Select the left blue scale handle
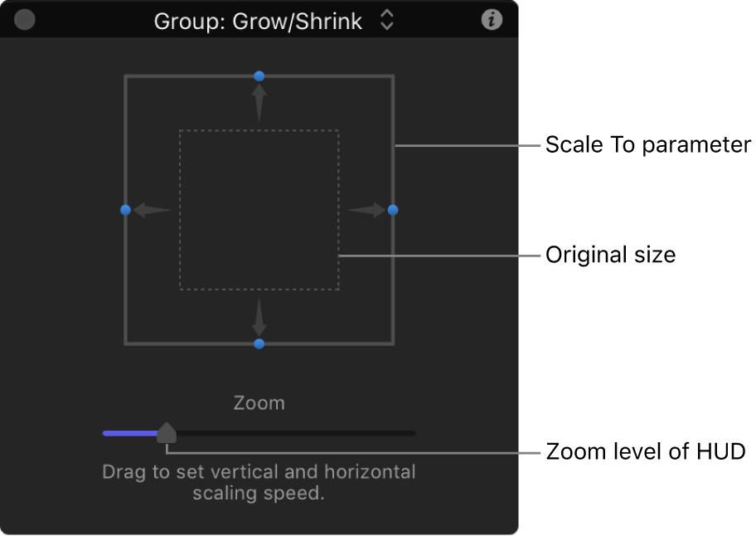The height and width of the screenshot is (536, 756). click(126, 210)
